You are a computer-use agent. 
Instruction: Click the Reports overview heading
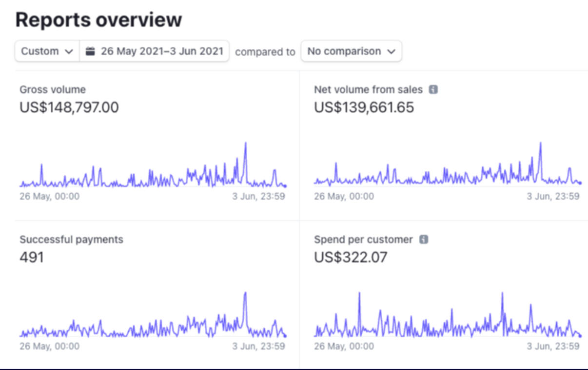98,20
